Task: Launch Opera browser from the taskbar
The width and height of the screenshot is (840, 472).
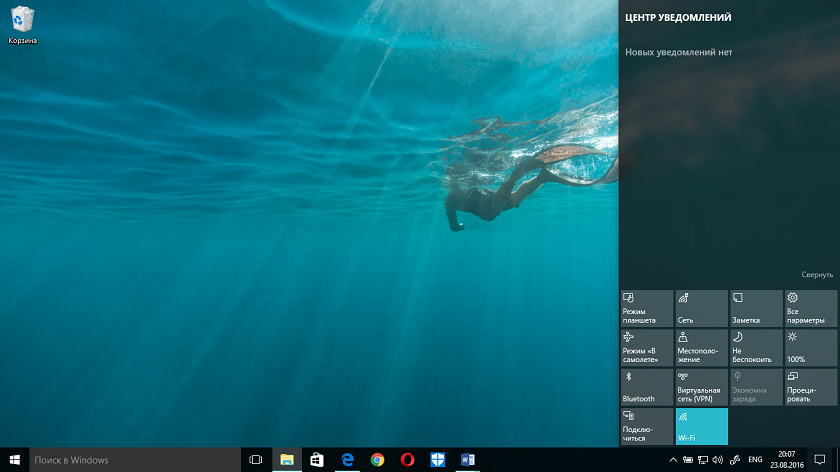Action: click(407, 459)
